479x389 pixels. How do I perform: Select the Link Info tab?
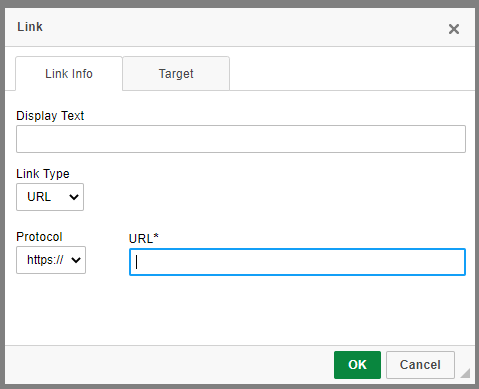coord(69,73)
